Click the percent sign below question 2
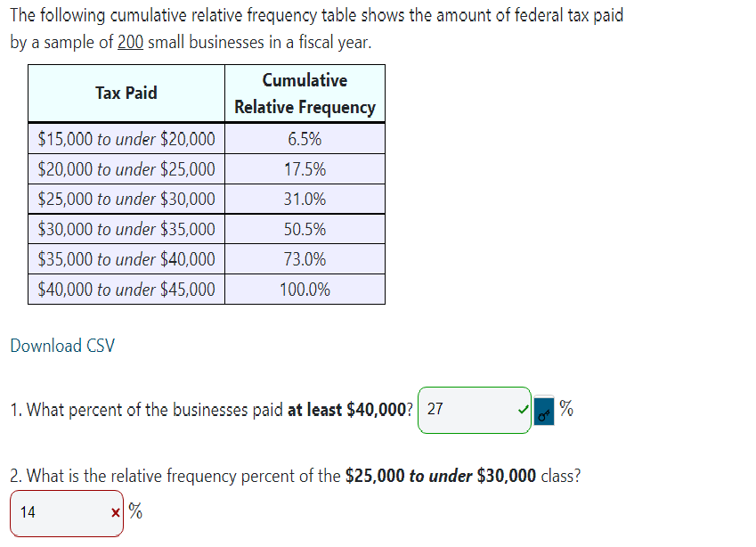The width and height of the screenshot is (756, 547). coord(134,511)
